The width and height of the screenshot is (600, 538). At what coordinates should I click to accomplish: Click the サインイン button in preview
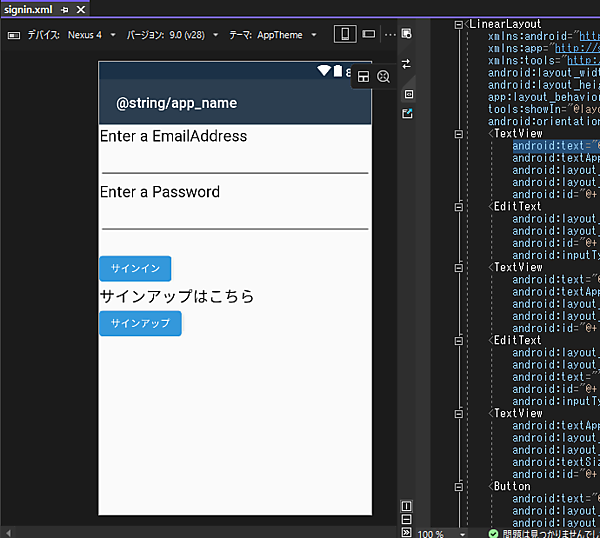point(135,268)
